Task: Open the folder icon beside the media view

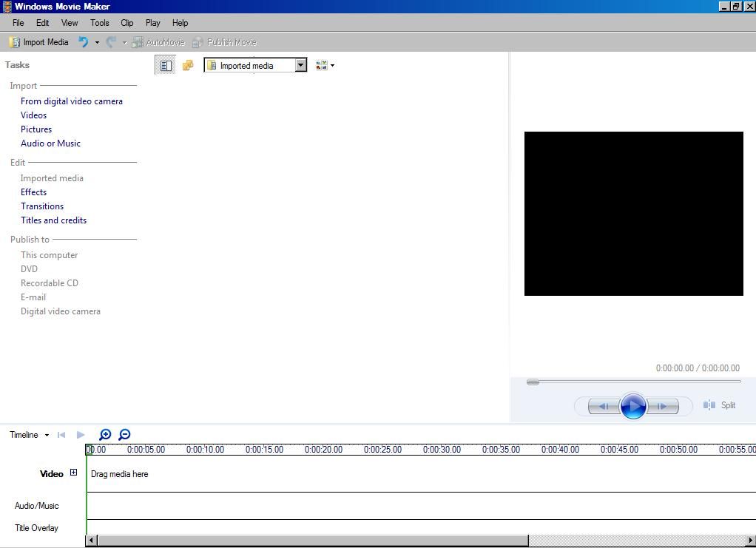Action: [188, 65]
